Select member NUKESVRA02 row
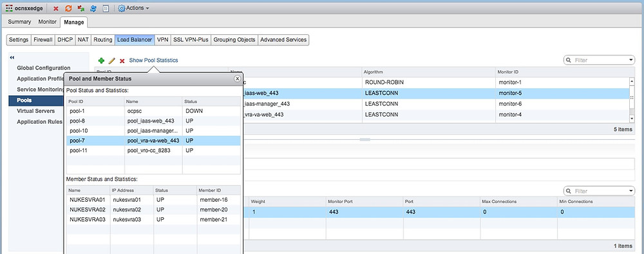The width and height of the screenshot is (644, 254). click(x=154, y=210)
